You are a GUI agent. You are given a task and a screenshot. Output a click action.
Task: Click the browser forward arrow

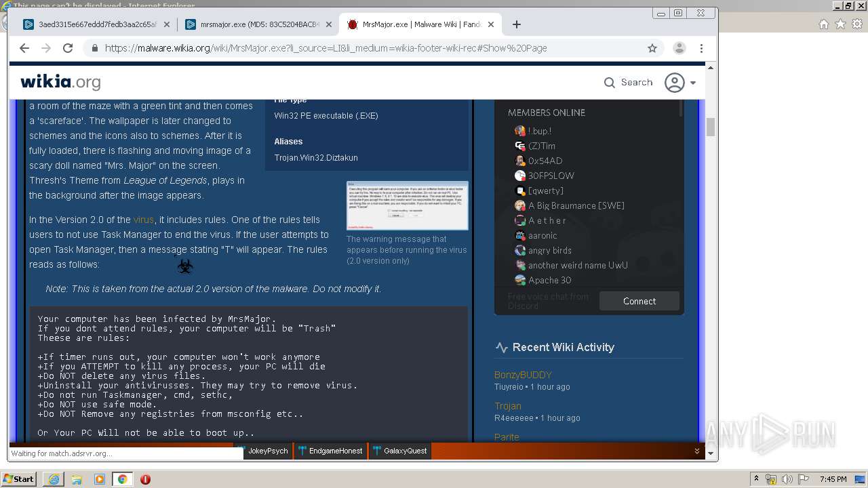[x=46, y=48]
